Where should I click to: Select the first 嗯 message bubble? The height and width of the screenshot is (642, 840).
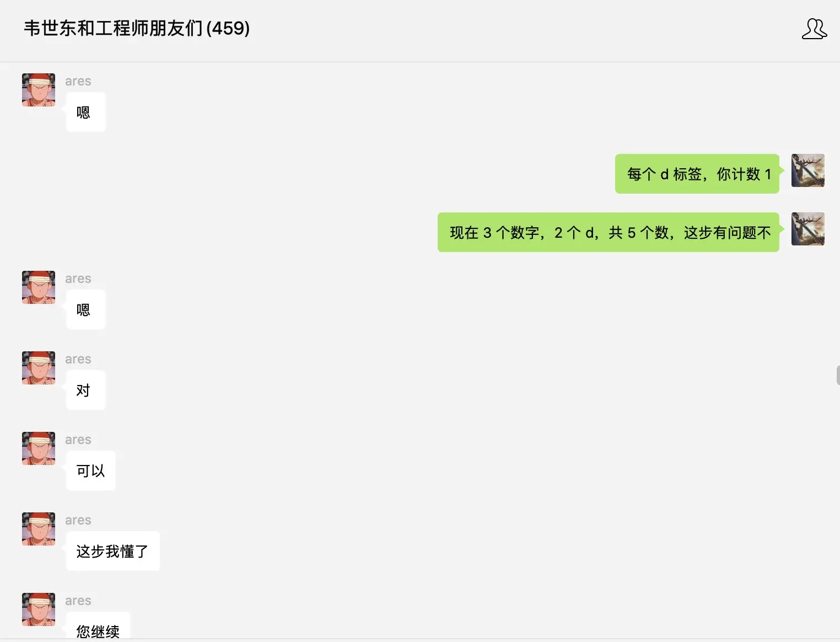[85, 112]
